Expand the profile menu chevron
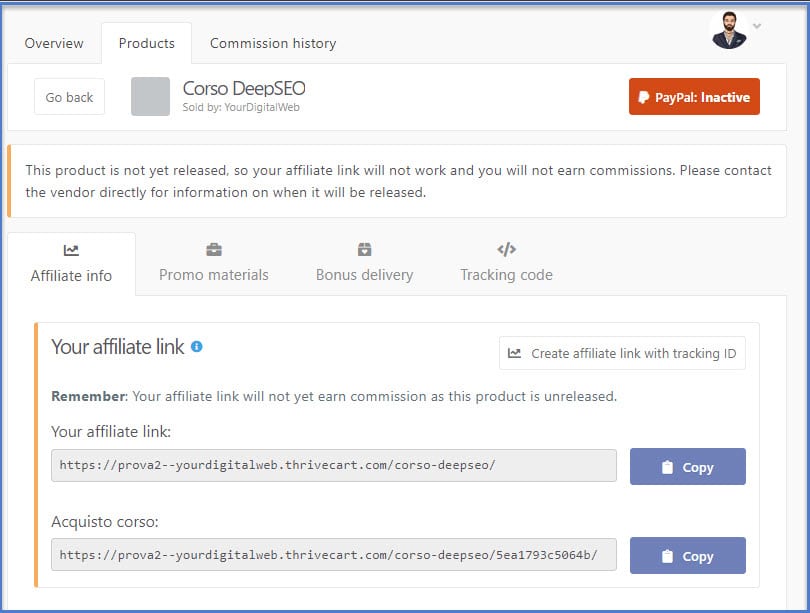 click(x=757, y=26)
